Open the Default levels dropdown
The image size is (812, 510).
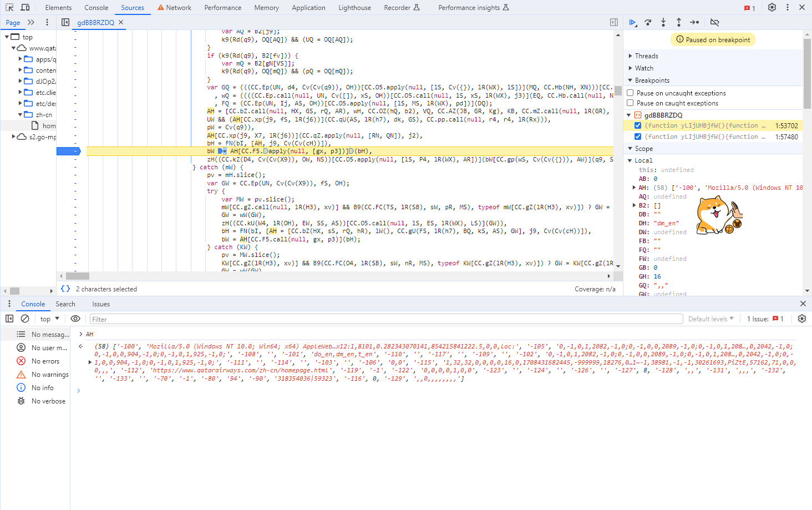point(710,319)
